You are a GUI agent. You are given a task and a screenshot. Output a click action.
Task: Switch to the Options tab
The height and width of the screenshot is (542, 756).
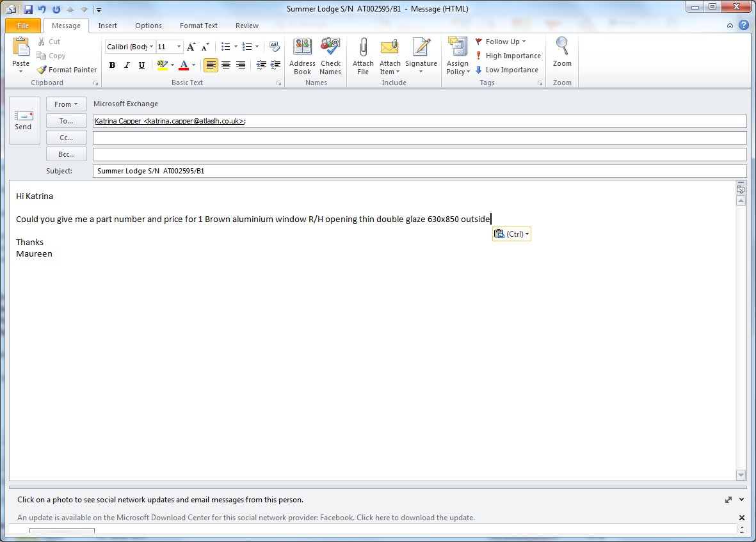(149, 26)
